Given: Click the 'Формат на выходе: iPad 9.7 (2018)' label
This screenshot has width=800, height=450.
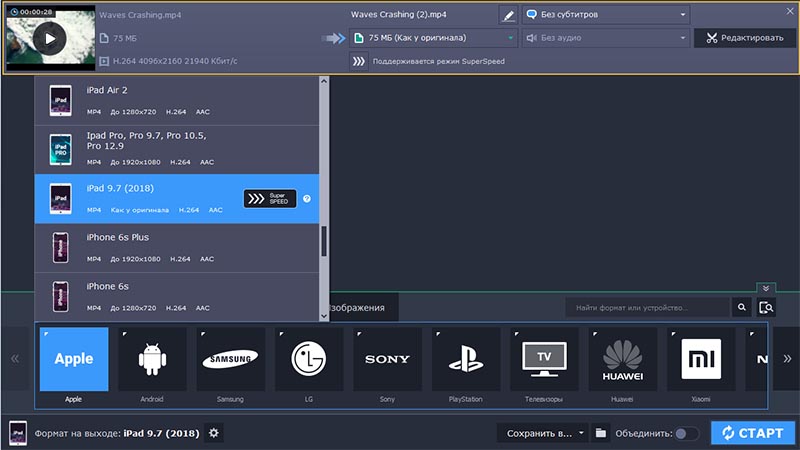Looking at the screenshot, I should coord(117,433).
